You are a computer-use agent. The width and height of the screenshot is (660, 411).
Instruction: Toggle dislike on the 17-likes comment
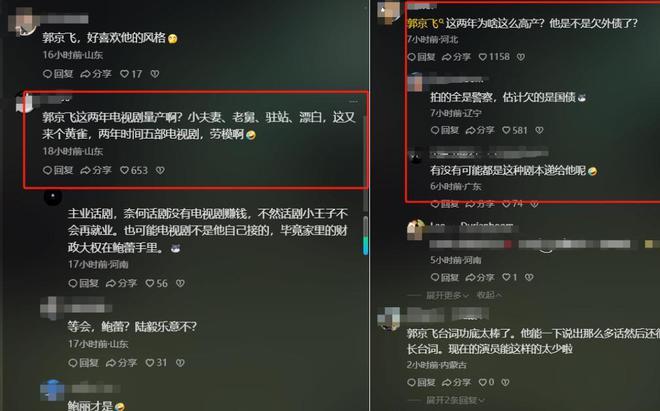pyautogui.click(x=155, y=74)
